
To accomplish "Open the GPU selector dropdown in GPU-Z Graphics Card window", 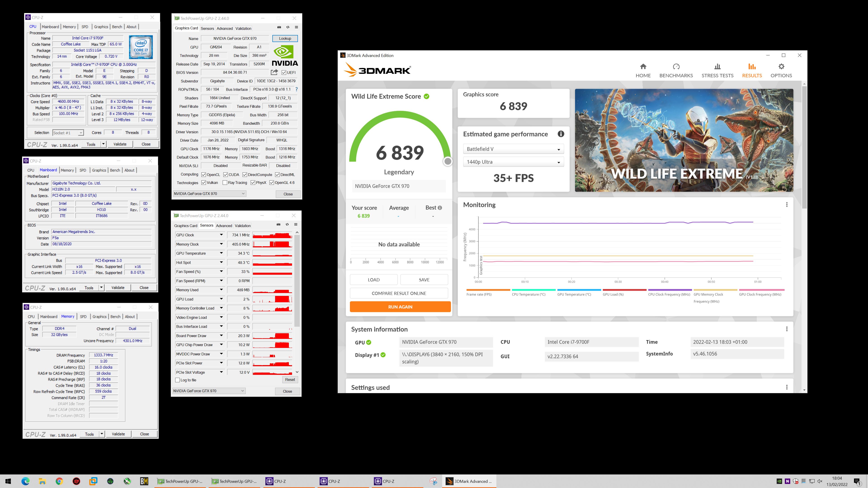I will (209, 194).
